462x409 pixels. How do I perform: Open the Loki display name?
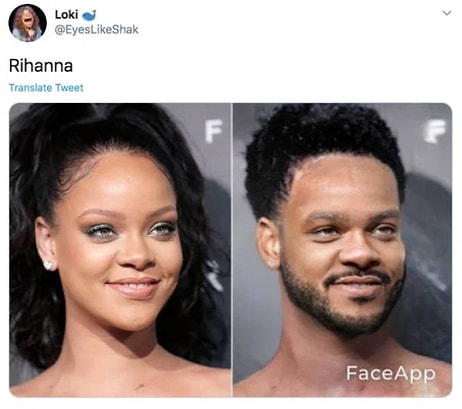pos(66,15)
